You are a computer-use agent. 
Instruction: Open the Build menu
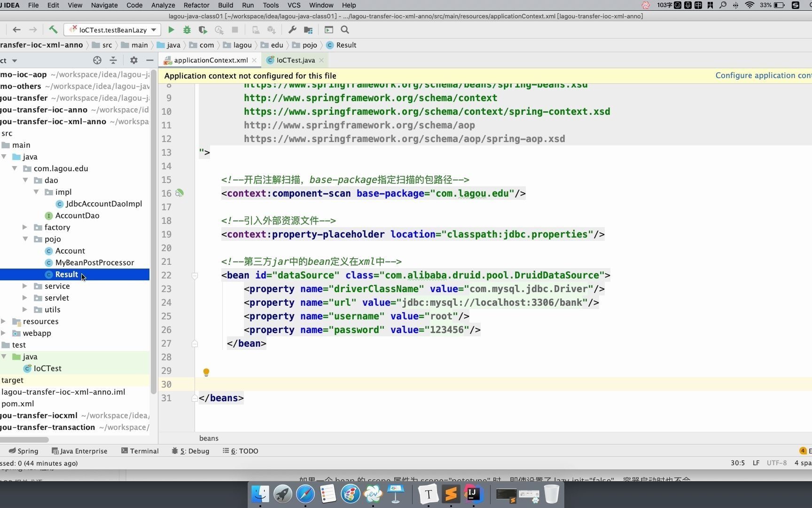pyautogui.click(x=226, y=5)
